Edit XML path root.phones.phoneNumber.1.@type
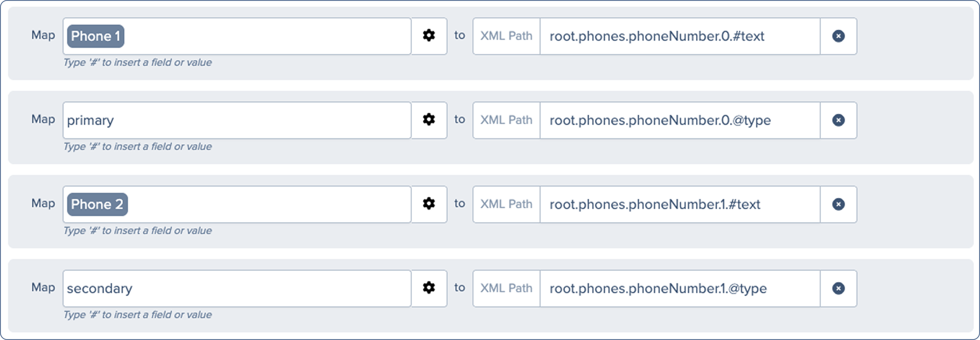 (x=680, y=288)
